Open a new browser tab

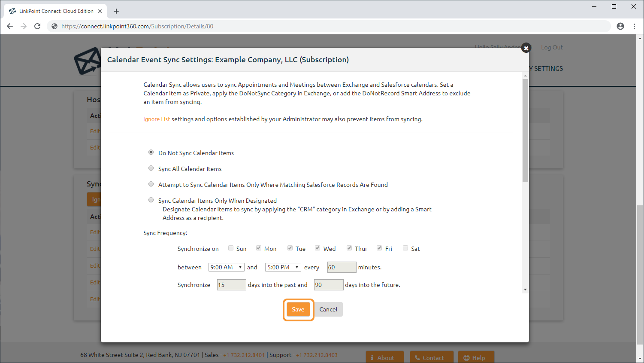tap(116, 11)
